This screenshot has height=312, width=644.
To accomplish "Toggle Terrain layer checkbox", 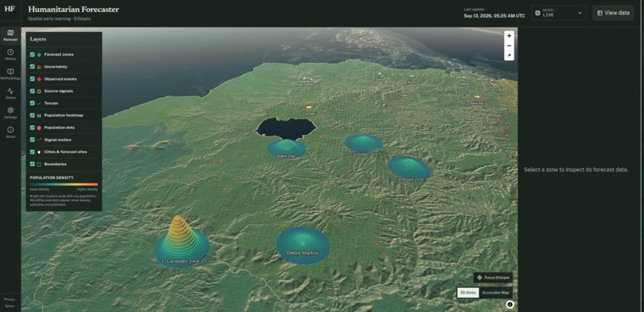I will pyautogui.click(x=33, y=103).
